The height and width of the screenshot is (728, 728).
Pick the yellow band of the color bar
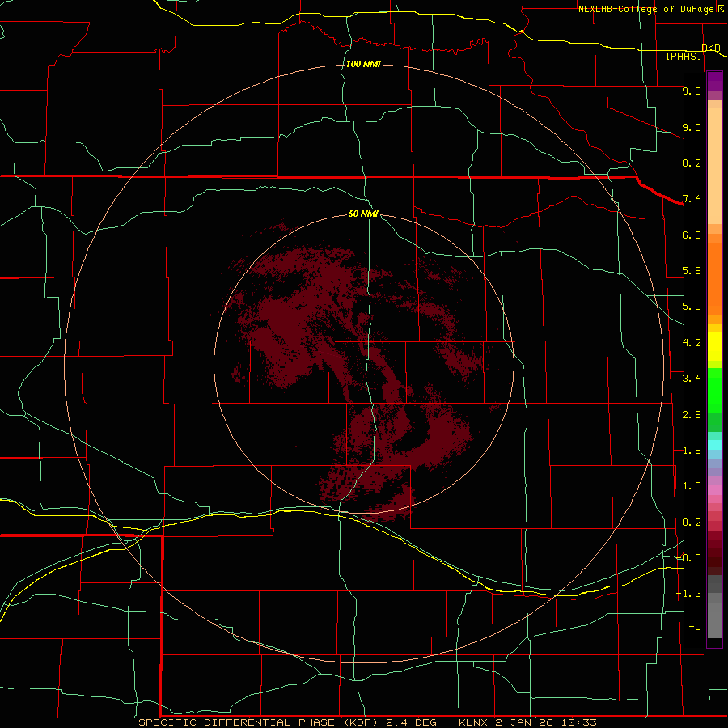coord(714,346)
